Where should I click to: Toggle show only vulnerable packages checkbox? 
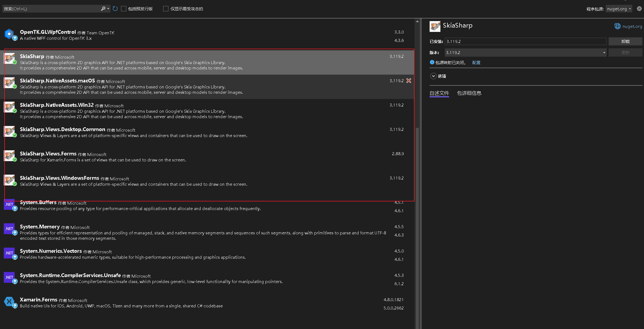point(166,9)
